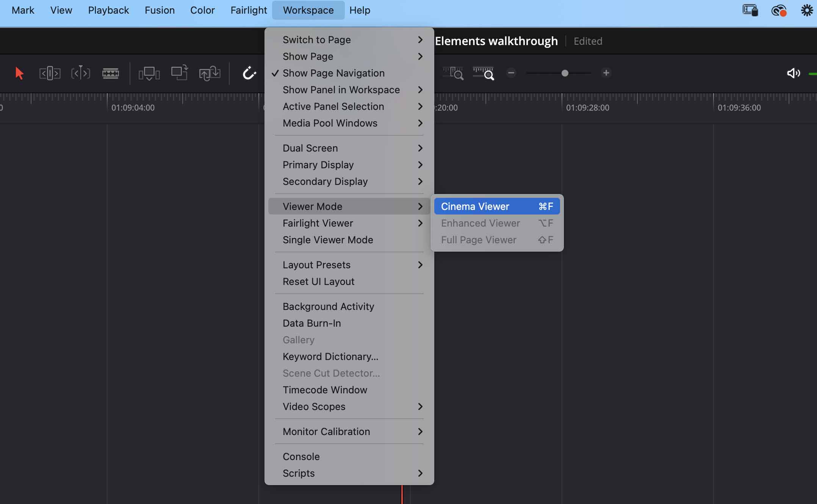The width and height of the screenshot is (817, 504).
Task: Click the 01:09:28:00 timeline ruler mark
Action: pyautogui.click(x=588, y=108)
